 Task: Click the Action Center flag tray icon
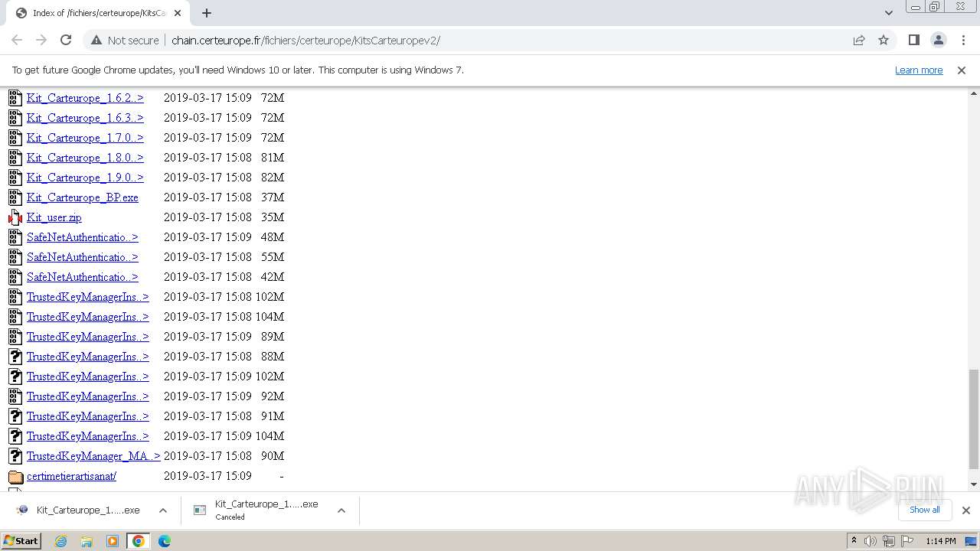pos(907,541)
